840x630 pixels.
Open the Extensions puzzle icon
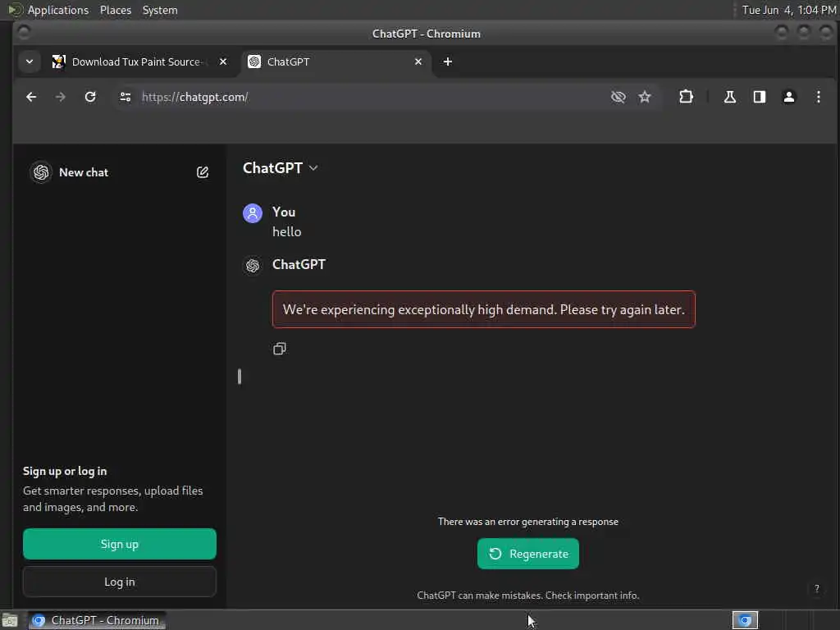(x=686, y=97)
